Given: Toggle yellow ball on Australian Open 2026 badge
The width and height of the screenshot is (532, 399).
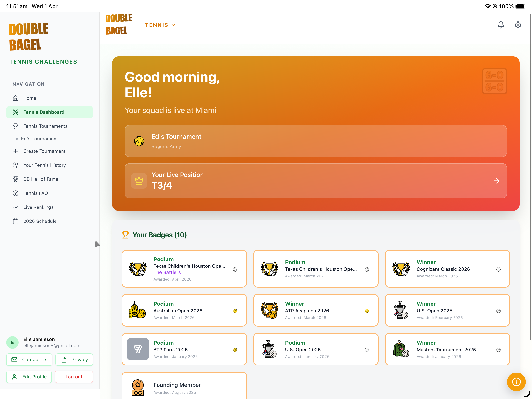Looking at the screenshot, I should tap(235, 311).
